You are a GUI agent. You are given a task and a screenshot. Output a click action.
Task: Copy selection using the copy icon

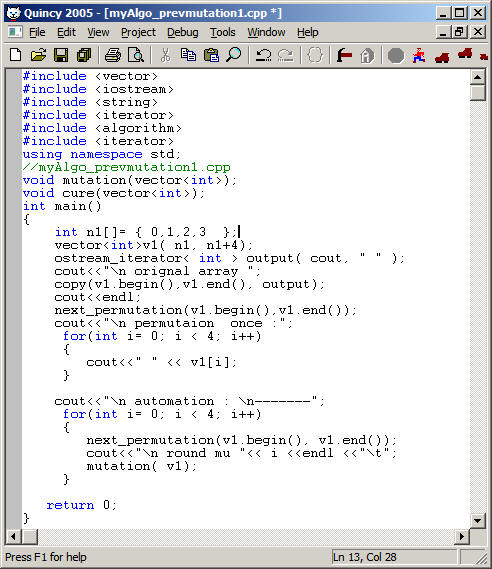pyautogui.click(x=188, y=55)
